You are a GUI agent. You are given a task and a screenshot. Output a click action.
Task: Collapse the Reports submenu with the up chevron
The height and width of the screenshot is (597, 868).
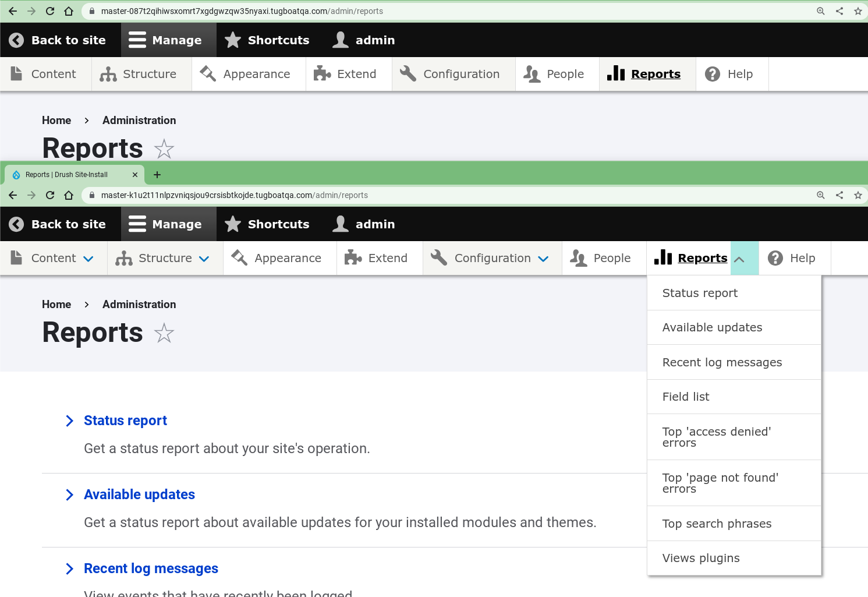739,259
